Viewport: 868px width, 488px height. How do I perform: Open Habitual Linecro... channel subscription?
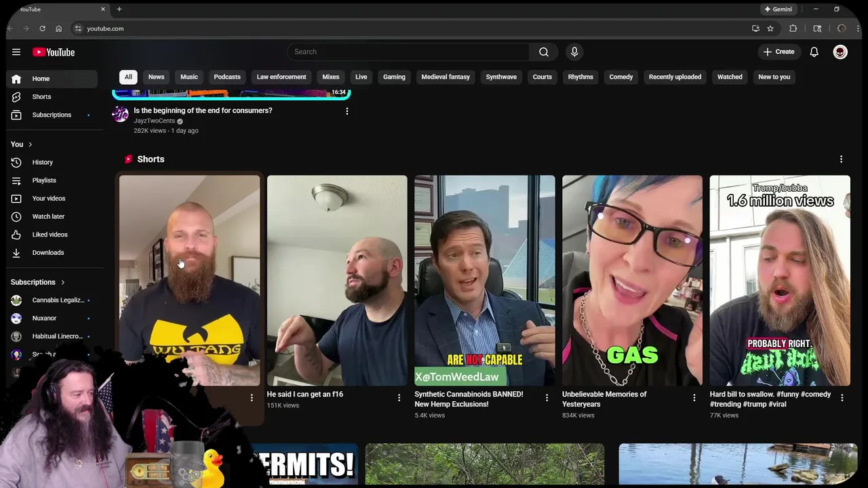[x=52, y=336]
